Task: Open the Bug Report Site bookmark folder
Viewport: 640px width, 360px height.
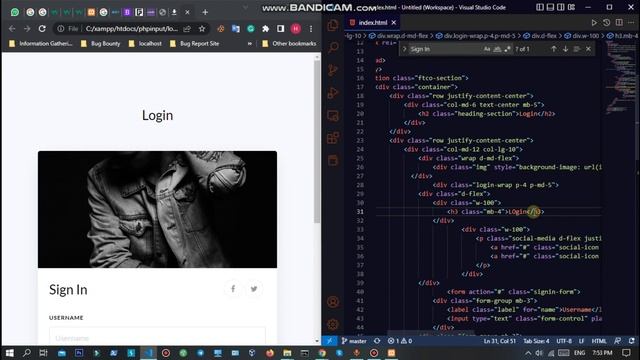Action: [x=195, y=43]
